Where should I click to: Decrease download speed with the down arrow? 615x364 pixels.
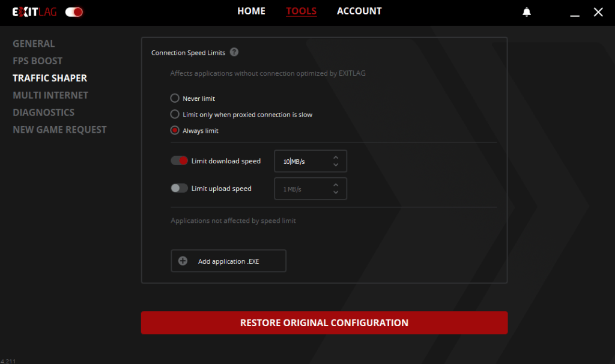tap(336, 165)
